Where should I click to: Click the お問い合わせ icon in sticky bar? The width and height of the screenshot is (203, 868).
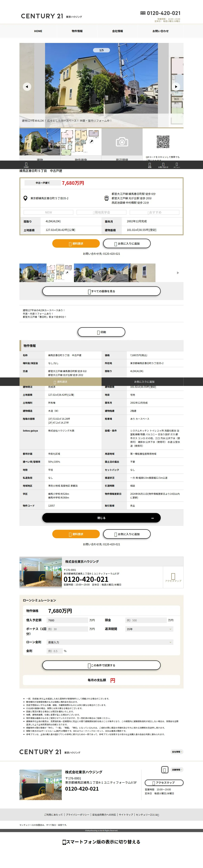pyautogui.click(x=163, y=165)
